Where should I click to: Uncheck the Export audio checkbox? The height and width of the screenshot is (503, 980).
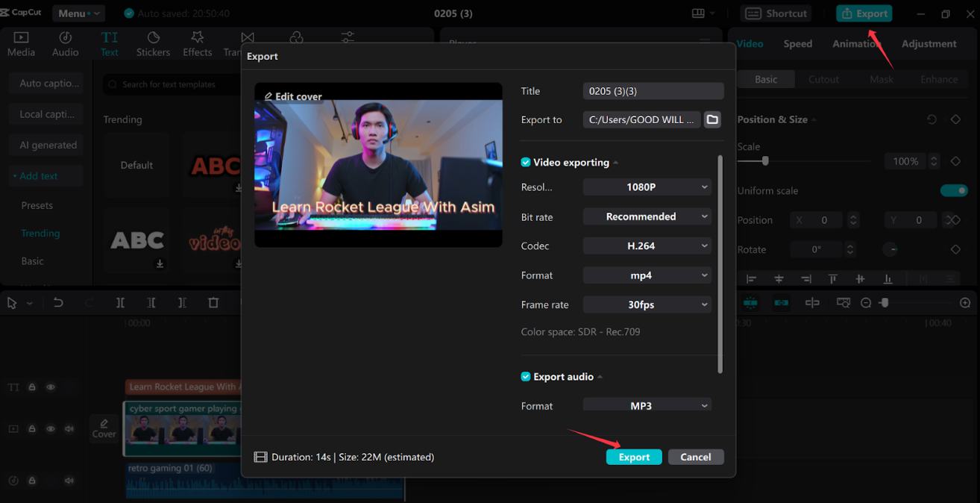click(x=525, y=377)
